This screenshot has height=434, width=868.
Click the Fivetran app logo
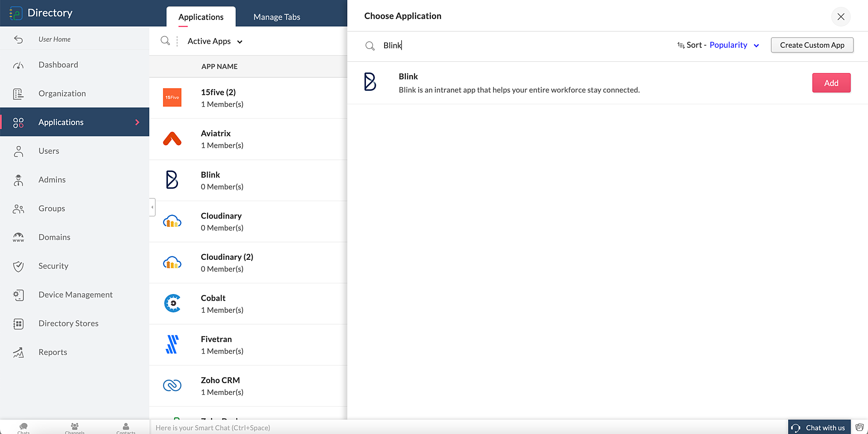click(x=172, y=344)
